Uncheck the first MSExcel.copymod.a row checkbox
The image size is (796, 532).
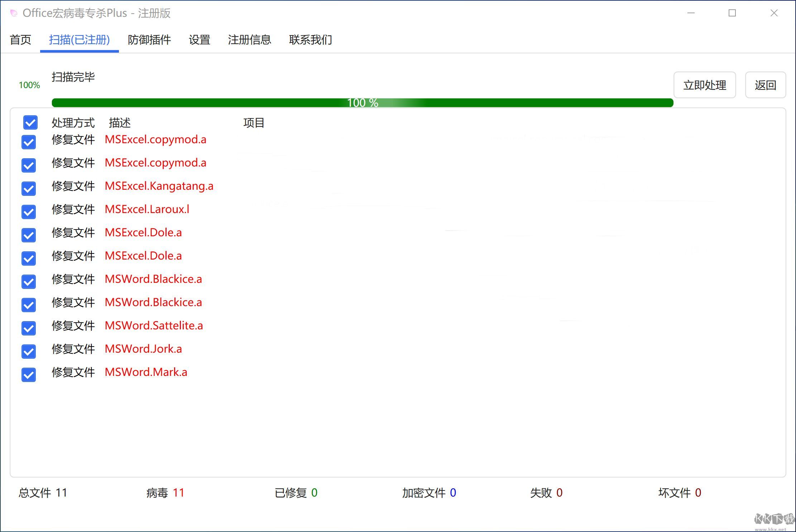(29, 142)
